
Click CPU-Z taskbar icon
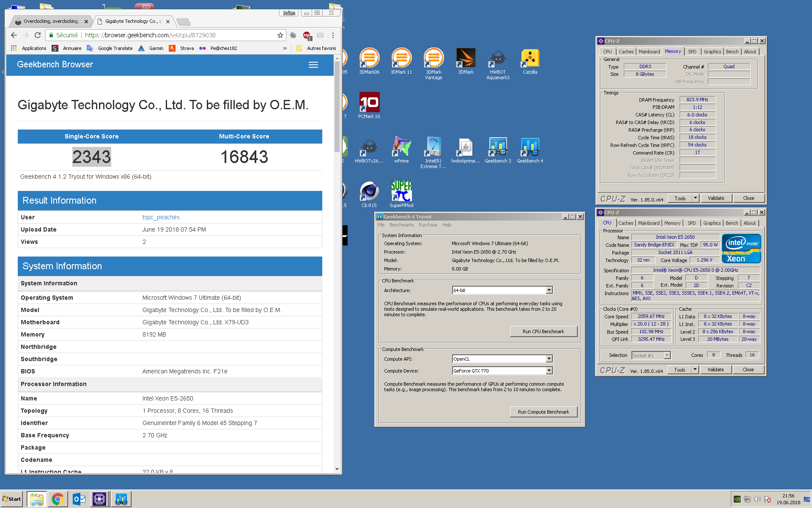tap(99, 499)
